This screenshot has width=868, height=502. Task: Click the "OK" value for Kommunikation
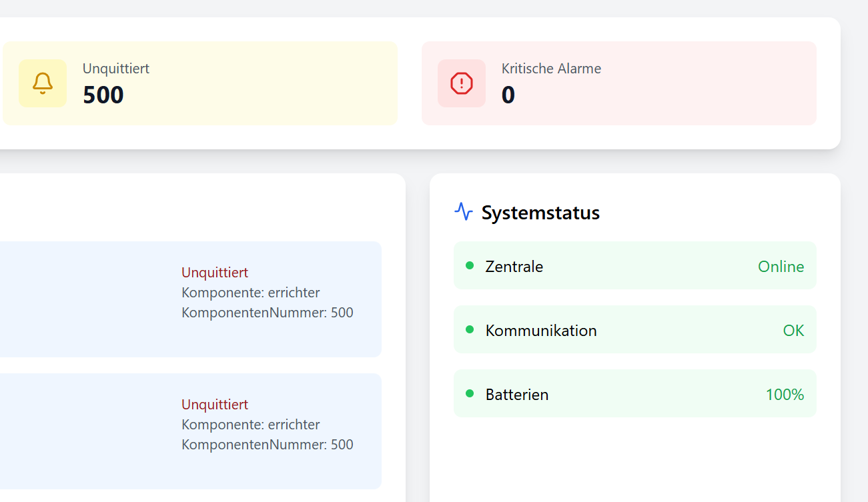pos(794,331)
